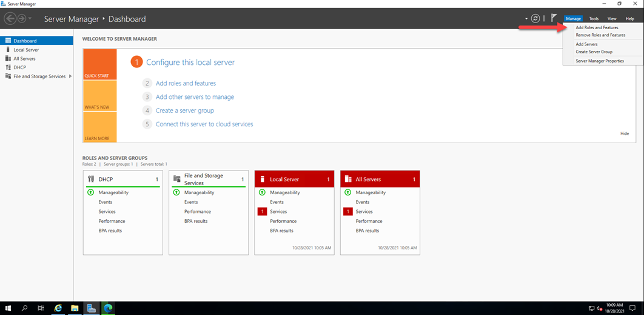Viewport: 644px width, 315px height.
Task: Open BPA results in DHCP tile
Action: click(110, 231)
